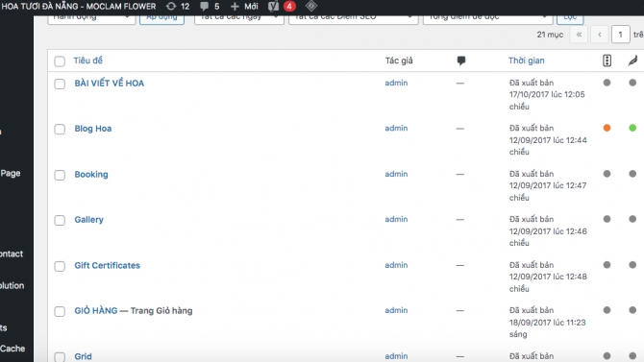The height and width of the screenshot is (362, 644).
Task: Open the BÀI VIẾT VỀ HOA page
Action: [110, 84]
